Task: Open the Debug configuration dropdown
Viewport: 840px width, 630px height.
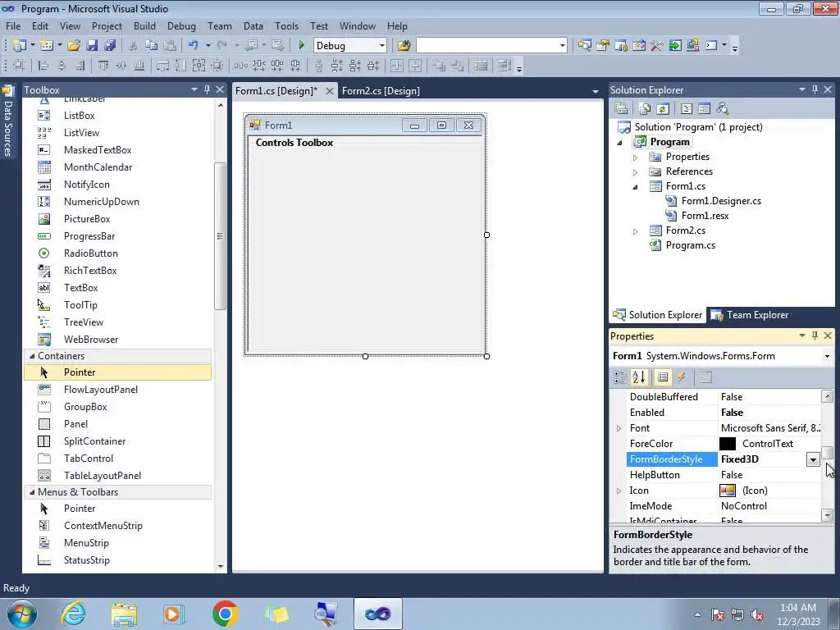Action: (x=382, y=46)
